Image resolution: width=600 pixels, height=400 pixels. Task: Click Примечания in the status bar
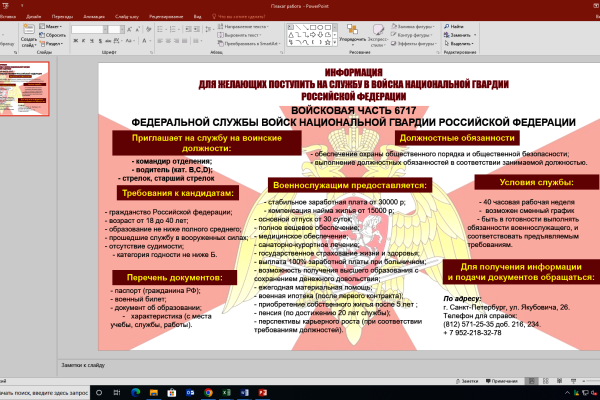click(x=502, y=381)
